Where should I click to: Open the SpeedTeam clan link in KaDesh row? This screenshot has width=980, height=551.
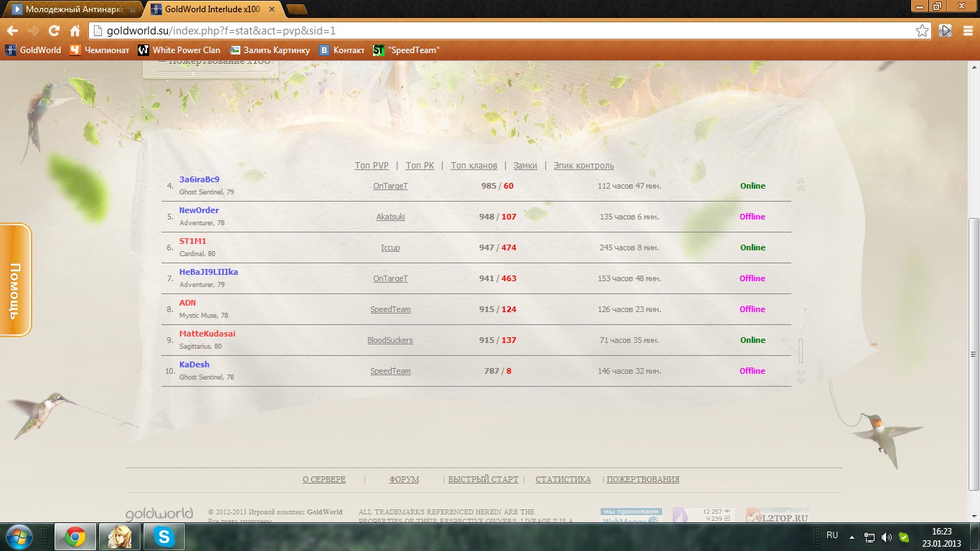tap(390, 371)
